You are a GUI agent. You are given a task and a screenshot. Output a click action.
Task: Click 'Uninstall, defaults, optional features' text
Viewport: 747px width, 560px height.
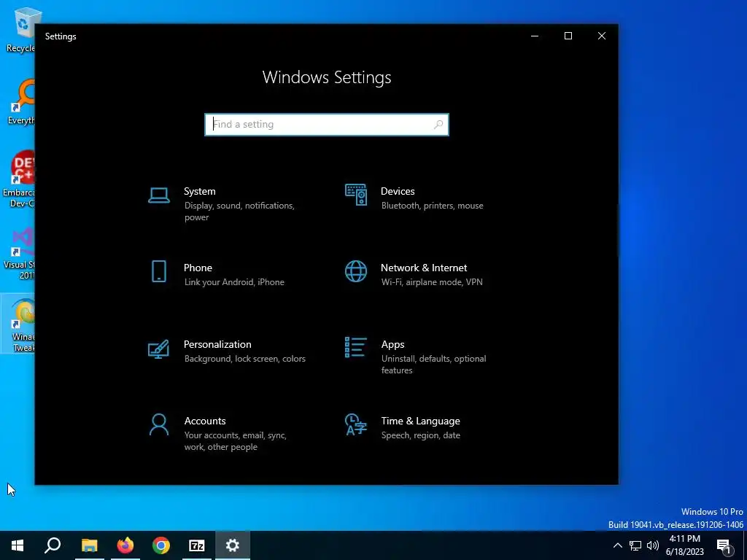(x=433, y=365)
